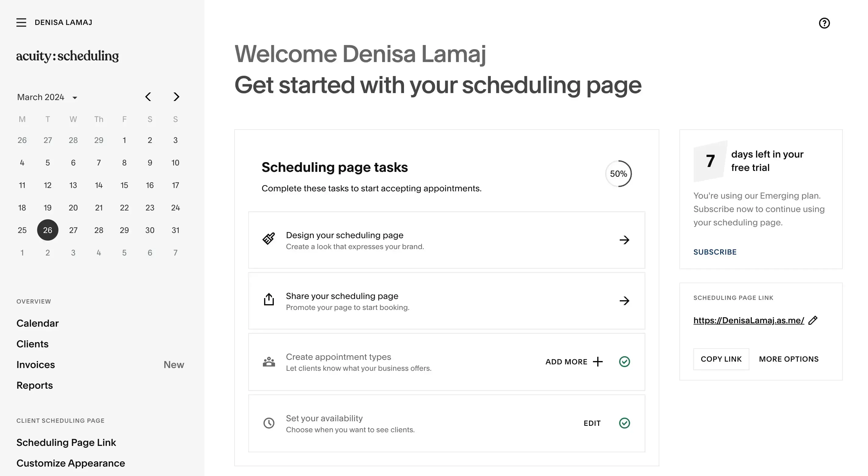Toggle the checkmark on Create appointment types
The width and height of the screenshot is (868, 476).
(x=625, y=361)
